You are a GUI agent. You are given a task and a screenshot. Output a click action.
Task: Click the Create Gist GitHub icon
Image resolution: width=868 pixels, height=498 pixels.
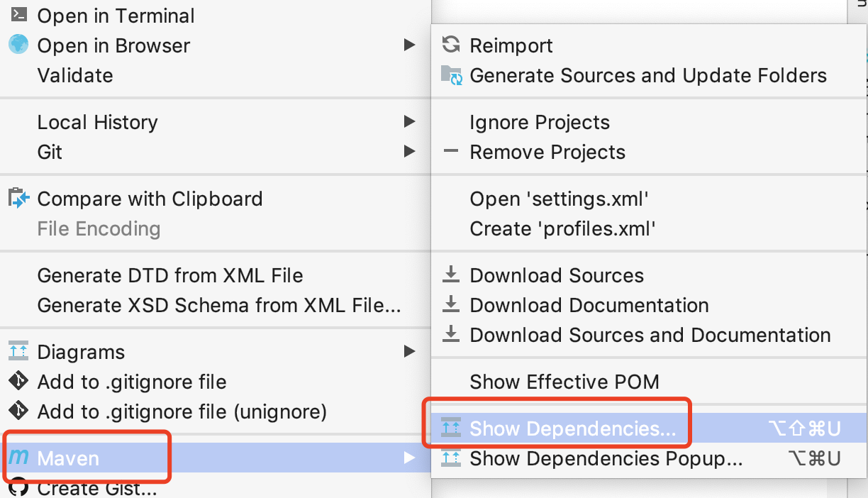(x=18, y=488)
